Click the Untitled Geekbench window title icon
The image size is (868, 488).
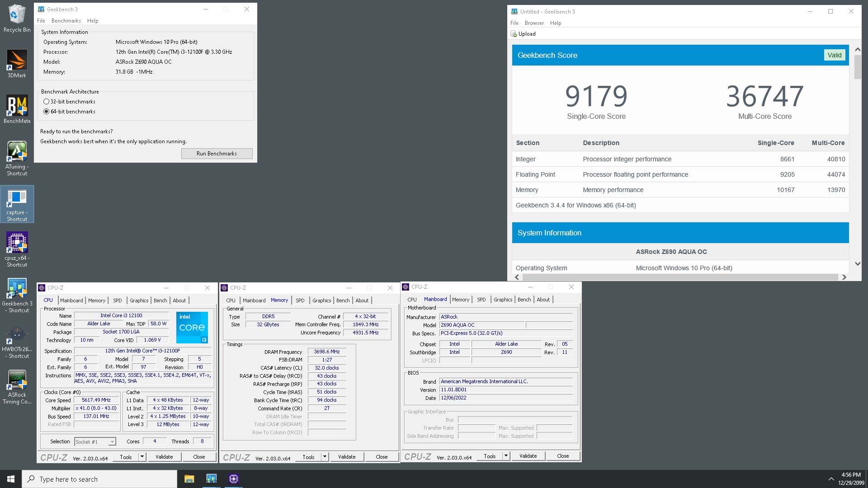coord(514,11)
